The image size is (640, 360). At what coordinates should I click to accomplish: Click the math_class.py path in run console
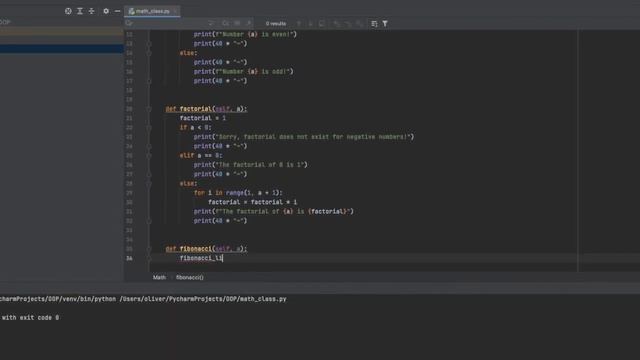[203, 299]
